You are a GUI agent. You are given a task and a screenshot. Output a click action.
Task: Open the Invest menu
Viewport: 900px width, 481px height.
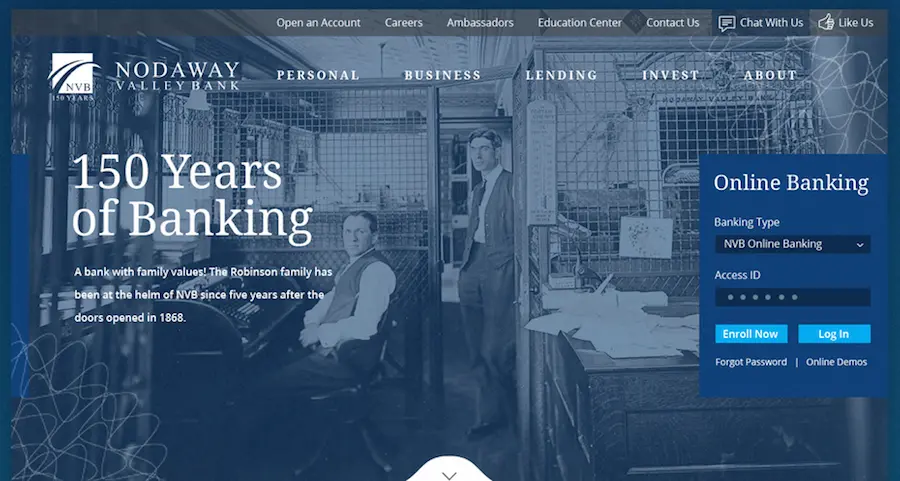point(670,75)
